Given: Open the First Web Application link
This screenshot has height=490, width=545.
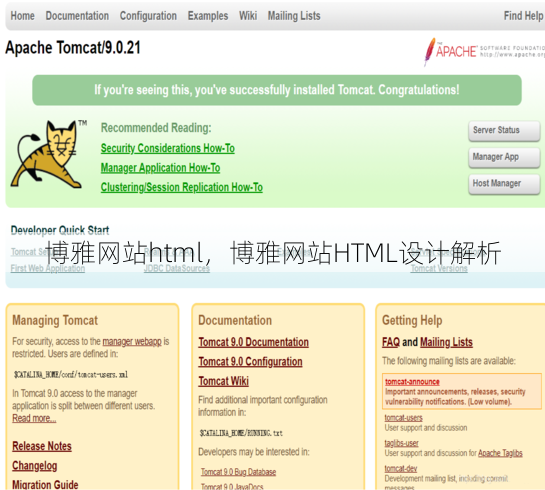Looking at the screenshot, I should [x=48, y=268].
